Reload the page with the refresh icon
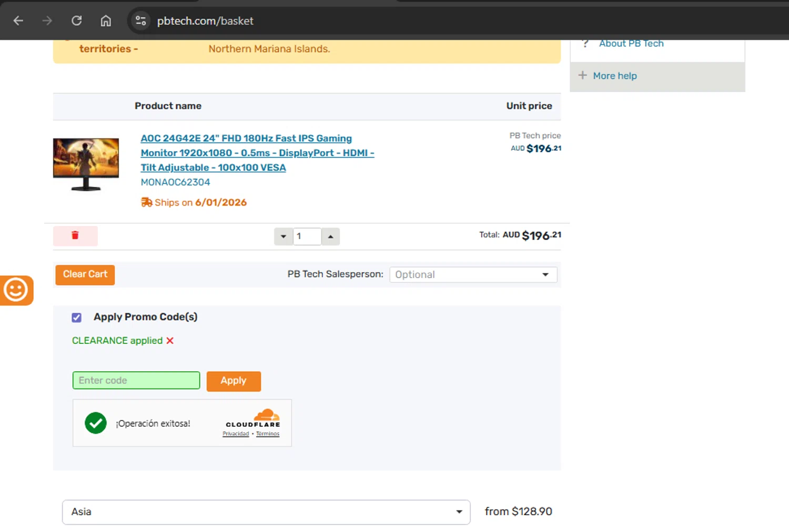Screen dimensions: 789x532 (77, 21)
